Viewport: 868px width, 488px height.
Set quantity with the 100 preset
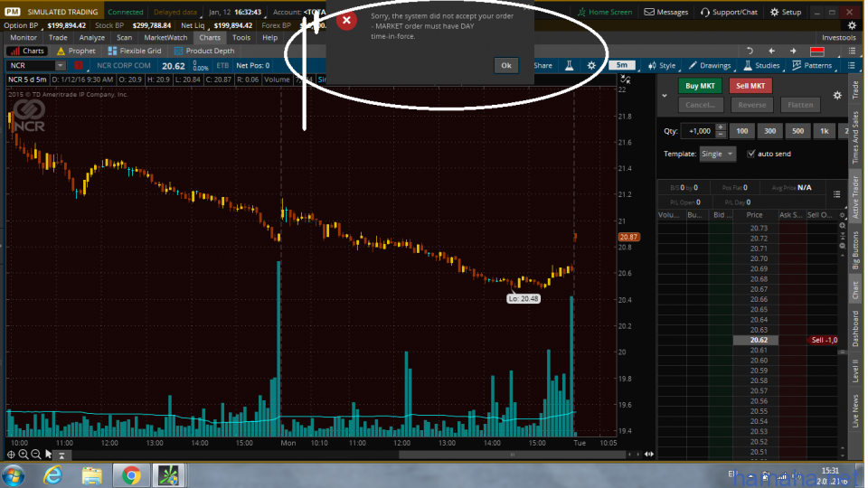(744, 131)
